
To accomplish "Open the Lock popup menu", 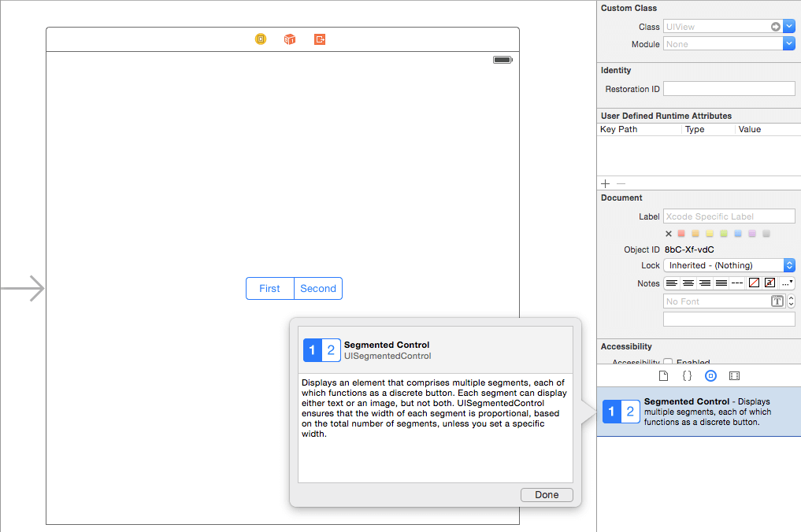I will click(x=729, y=265).
